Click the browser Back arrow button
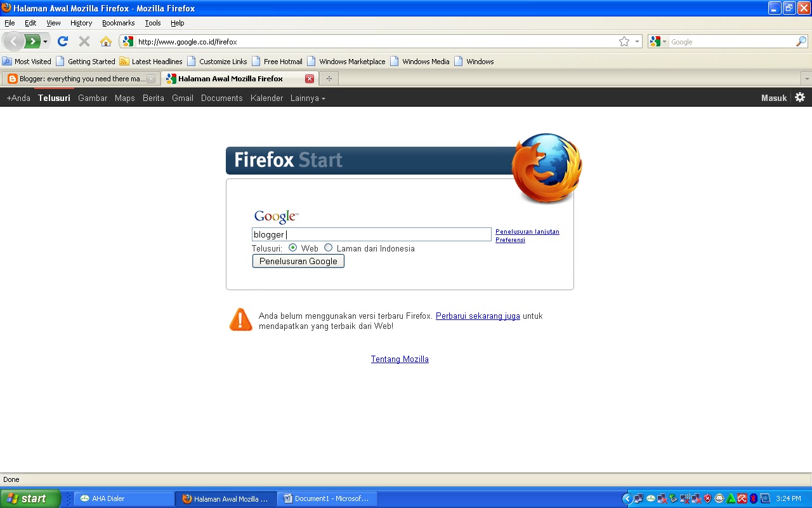 (13, 41)
